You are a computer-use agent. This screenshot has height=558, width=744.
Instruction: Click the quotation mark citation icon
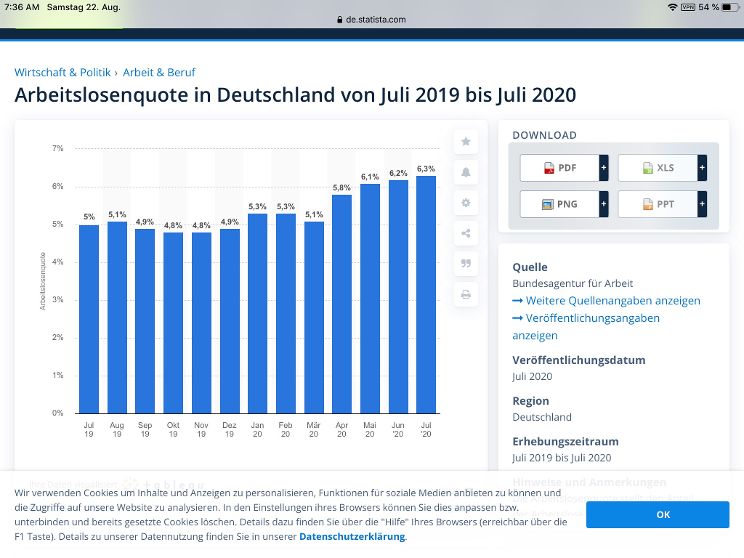(x=465, y=264)
